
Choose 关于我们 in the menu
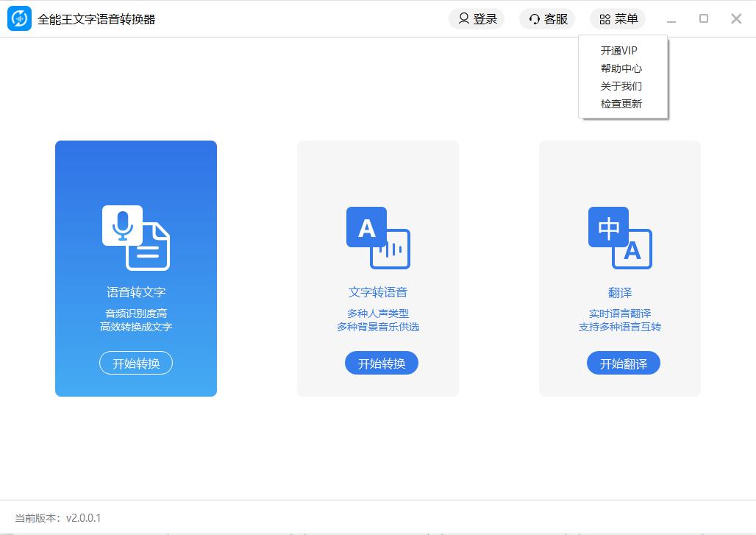pos(621,86)
